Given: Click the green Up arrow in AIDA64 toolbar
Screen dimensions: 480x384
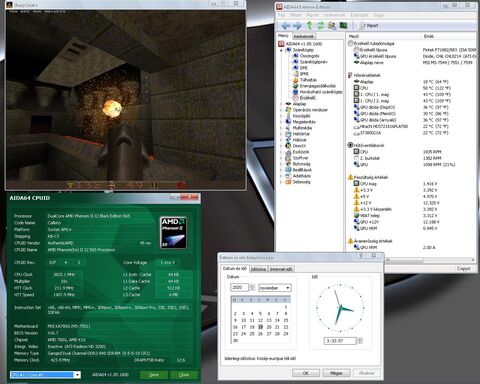Looking at the screenshot, I should pos(309,25).
